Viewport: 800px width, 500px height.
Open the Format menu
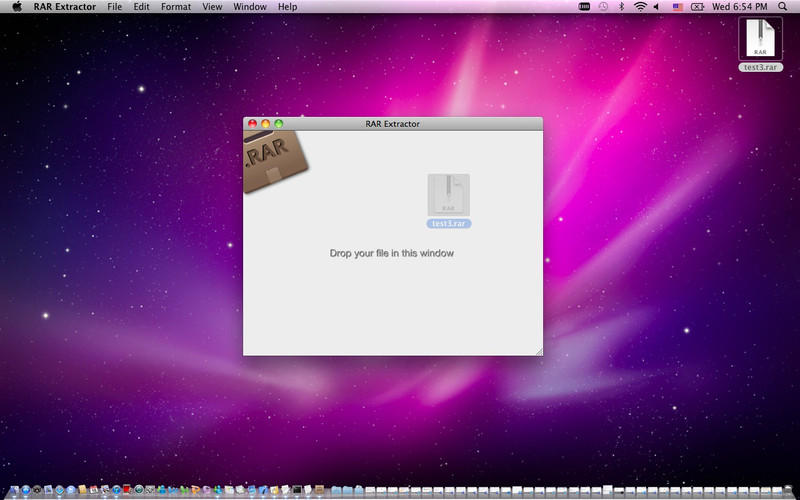pyautogui.click(x=176, y=7)
